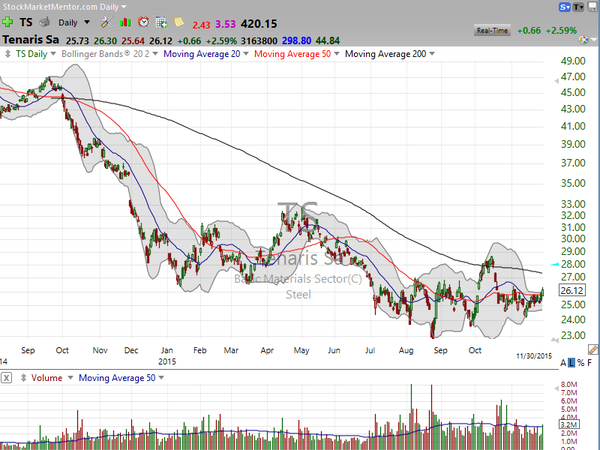Click the blue 298.80 value

point(297,41)
